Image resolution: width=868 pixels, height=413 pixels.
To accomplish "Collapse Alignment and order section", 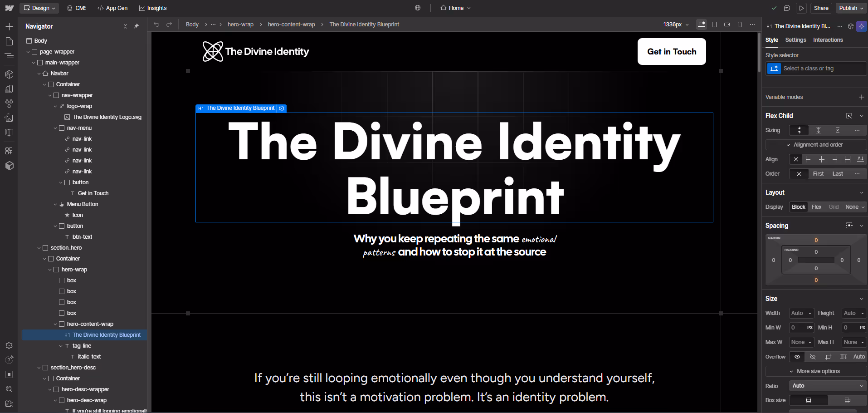I will tap(816, 145).
